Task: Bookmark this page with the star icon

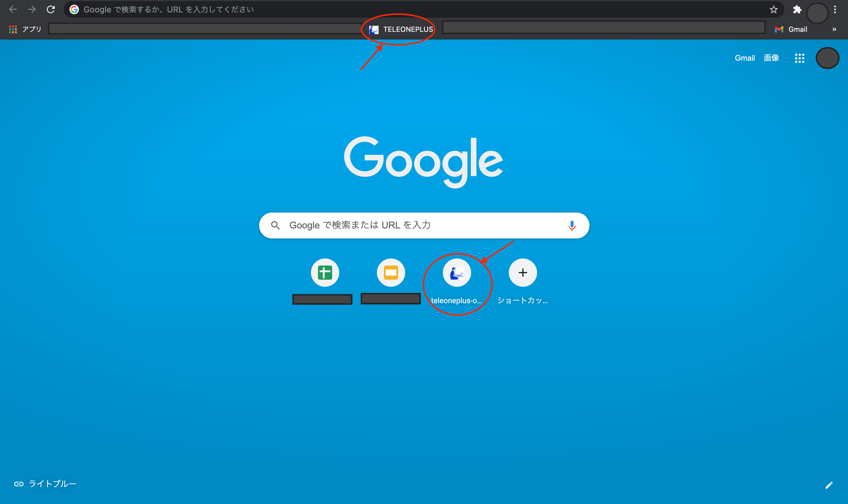Action: [774, 9]
